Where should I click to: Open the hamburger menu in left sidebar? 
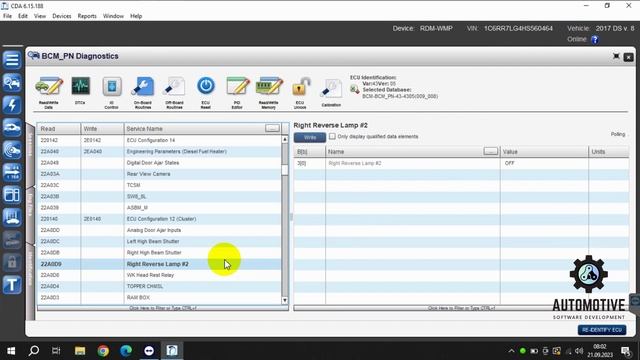point(12,60)
